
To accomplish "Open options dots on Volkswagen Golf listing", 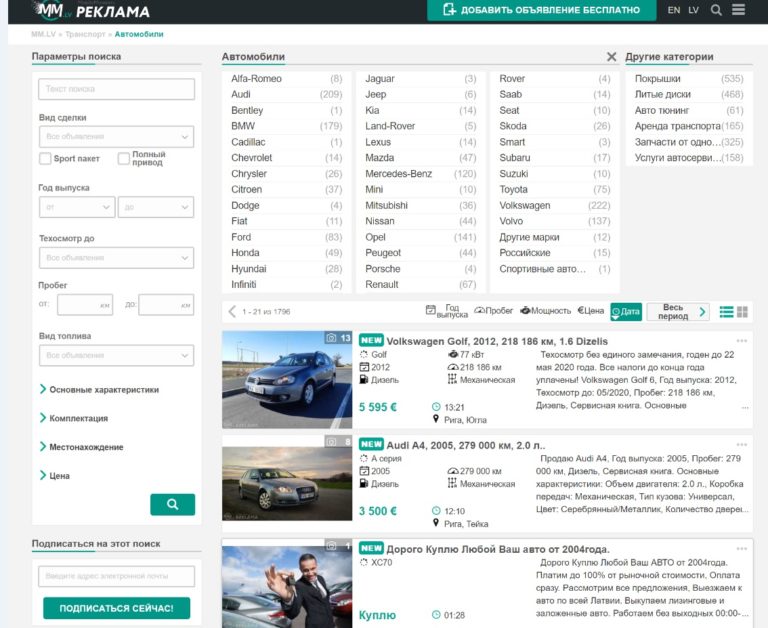I will point(742,340).
